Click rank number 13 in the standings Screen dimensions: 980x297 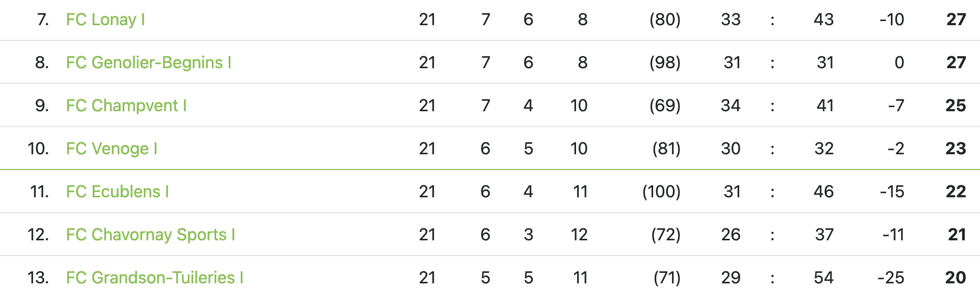(38, 278)
